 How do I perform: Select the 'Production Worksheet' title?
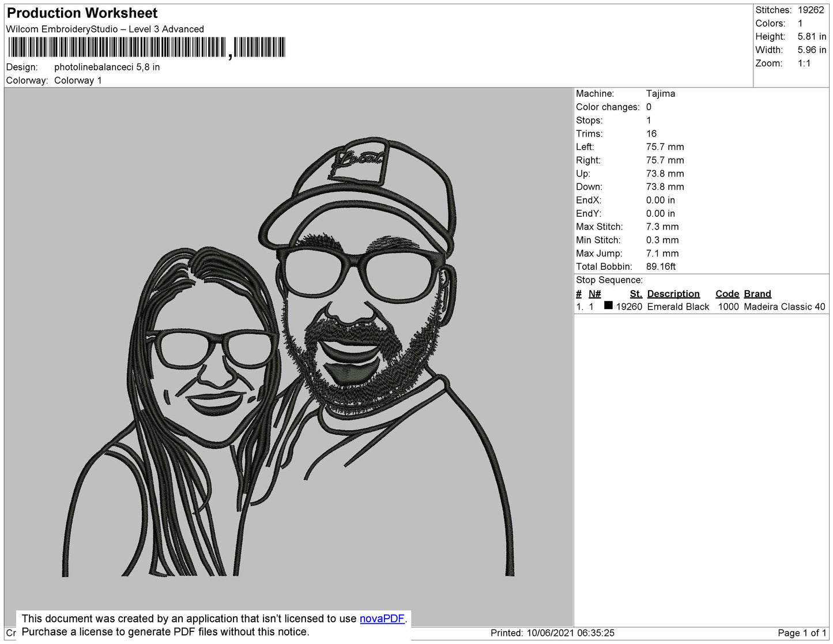pyautogui.click(x=82, y=13)
